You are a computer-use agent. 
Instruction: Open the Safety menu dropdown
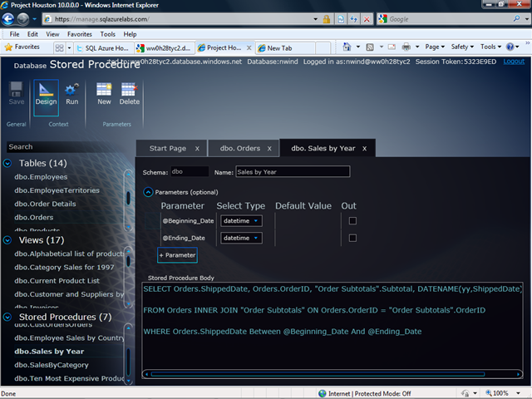462,47
